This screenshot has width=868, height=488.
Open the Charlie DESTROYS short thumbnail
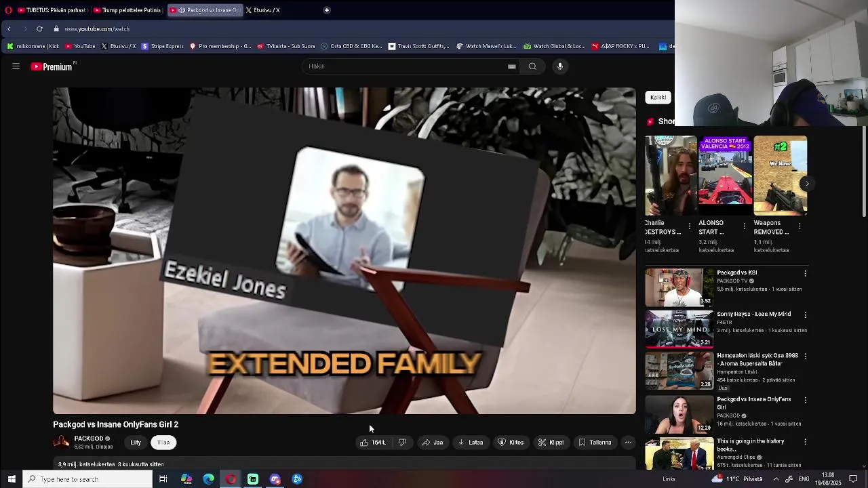671,176
